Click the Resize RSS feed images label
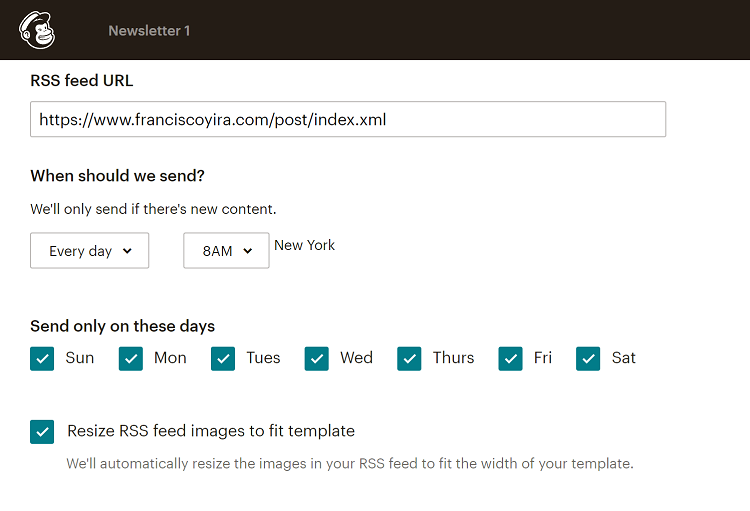 click(211, 431)
